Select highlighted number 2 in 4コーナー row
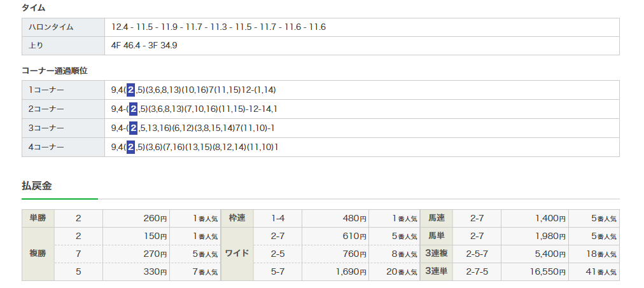 point(130,147)
